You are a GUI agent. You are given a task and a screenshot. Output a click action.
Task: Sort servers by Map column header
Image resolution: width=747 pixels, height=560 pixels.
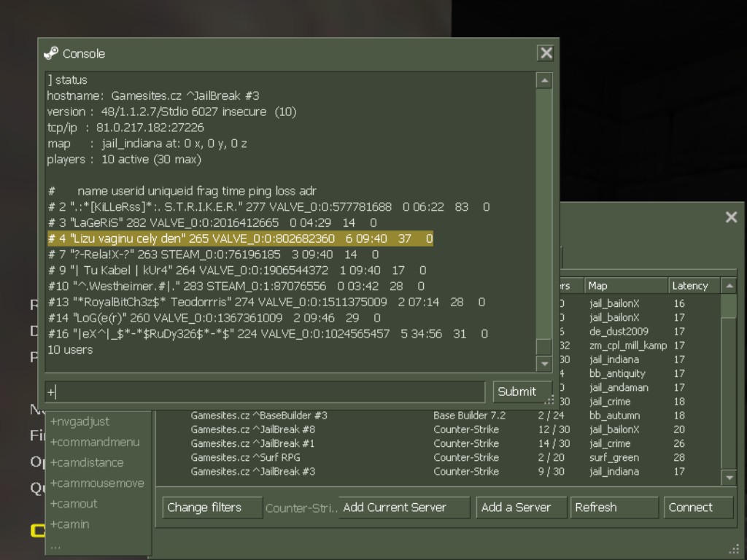point(626,286)
